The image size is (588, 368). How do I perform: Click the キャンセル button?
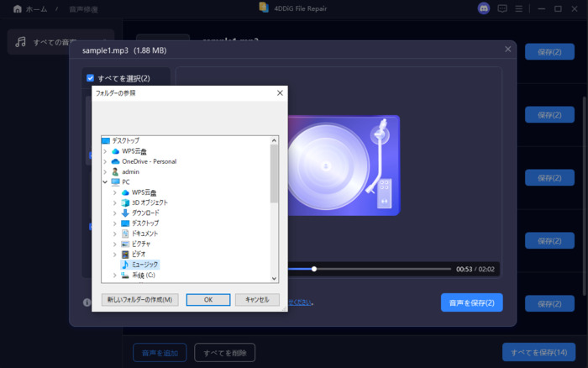click(257, 300)
